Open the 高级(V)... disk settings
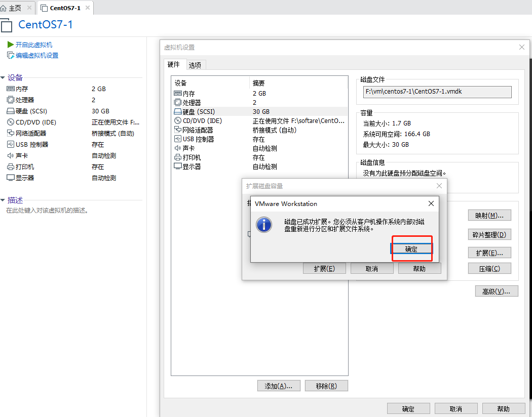This screenshot has width=532, height=417. [497, 291]
